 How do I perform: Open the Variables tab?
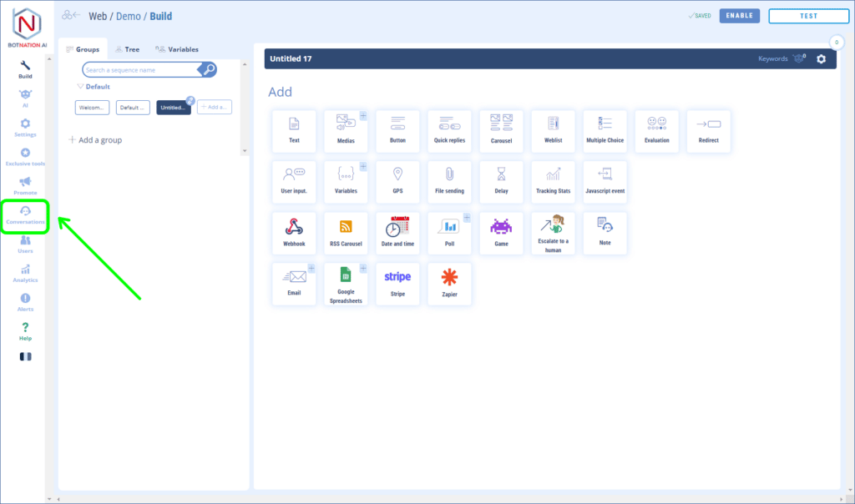click(x=177, y=49)
